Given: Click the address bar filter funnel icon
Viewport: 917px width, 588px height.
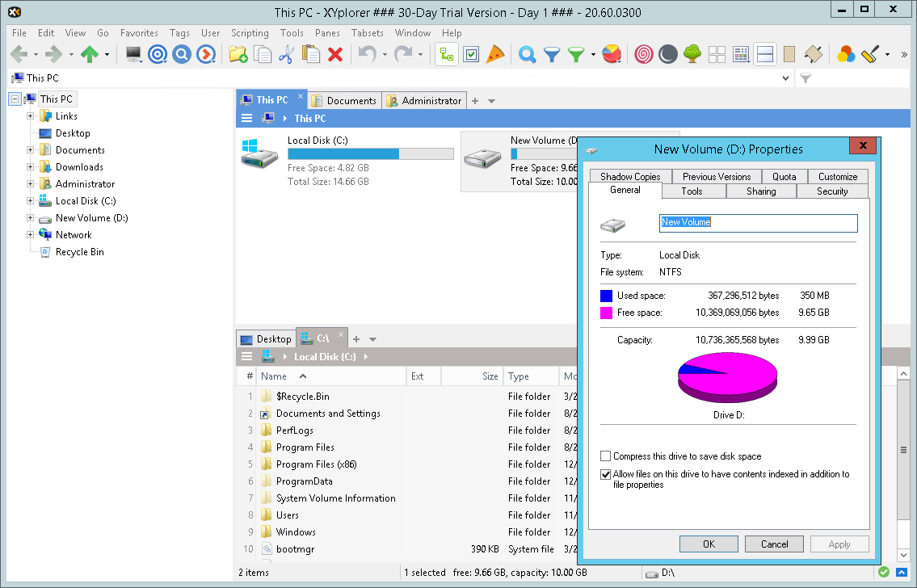Looking at the screenshot, I should coord(806,78).
